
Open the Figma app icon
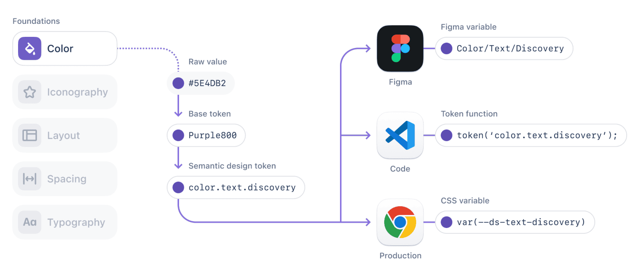tap(400, 48)
